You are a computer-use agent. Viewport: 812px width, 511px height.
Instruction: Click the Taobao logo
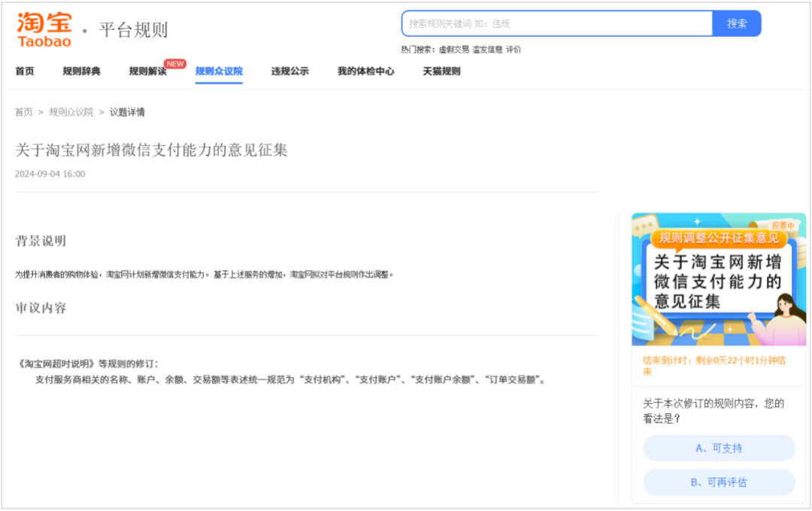click(x=44, y=30)
